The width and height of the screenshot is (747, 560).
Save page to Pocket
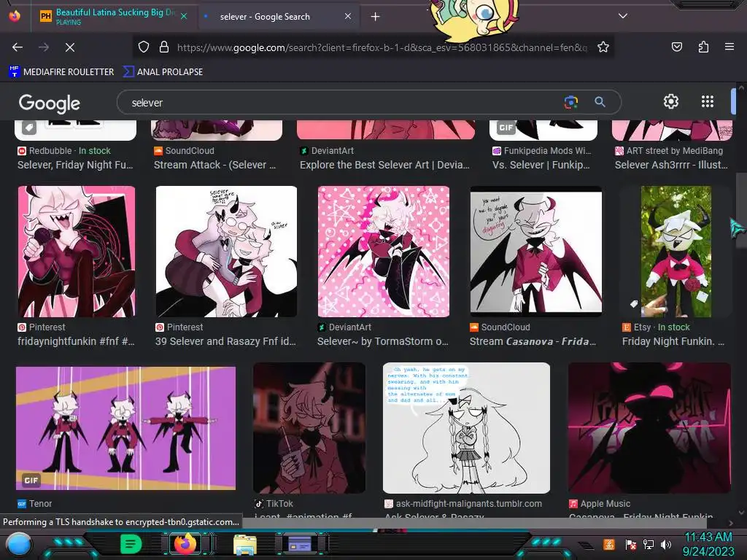(676, 47)
